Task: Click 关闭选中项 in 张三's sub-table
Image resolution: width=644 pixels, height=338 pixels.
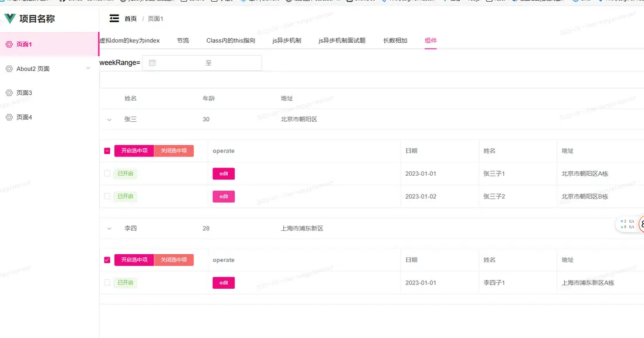Action: pyautogui.click(x=174, y=151)
